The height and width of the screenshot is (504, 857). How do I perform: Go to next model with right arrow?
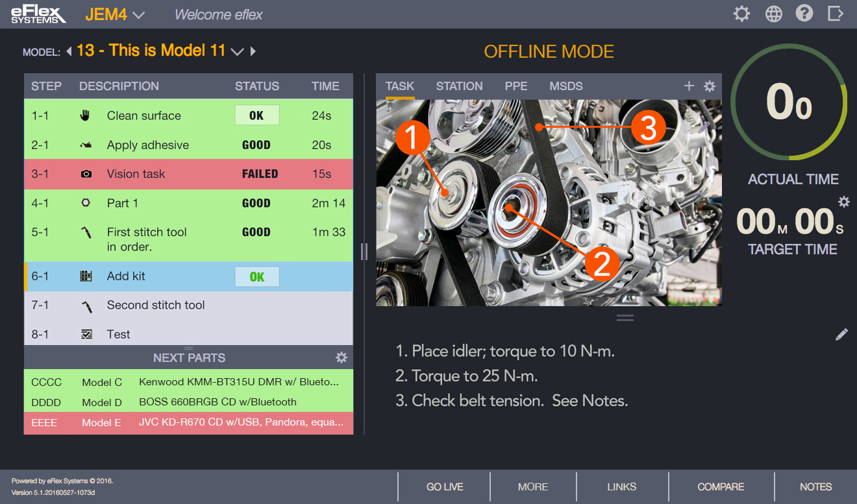pyautogui.click(x=253, y=51)
